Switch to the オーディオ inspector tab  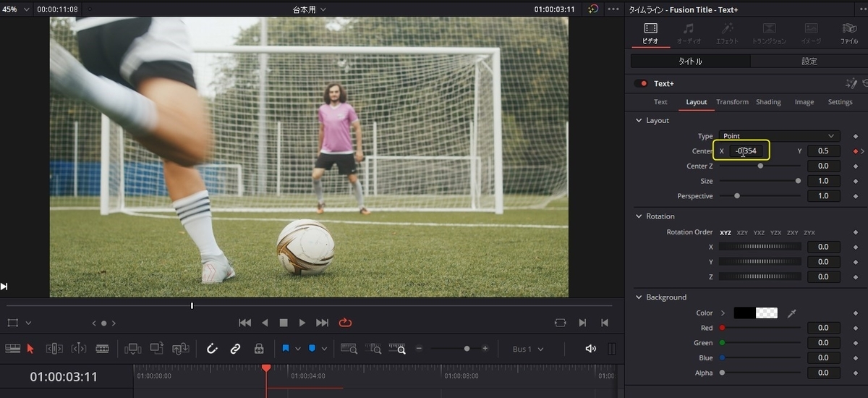click(x=689, y=33)
